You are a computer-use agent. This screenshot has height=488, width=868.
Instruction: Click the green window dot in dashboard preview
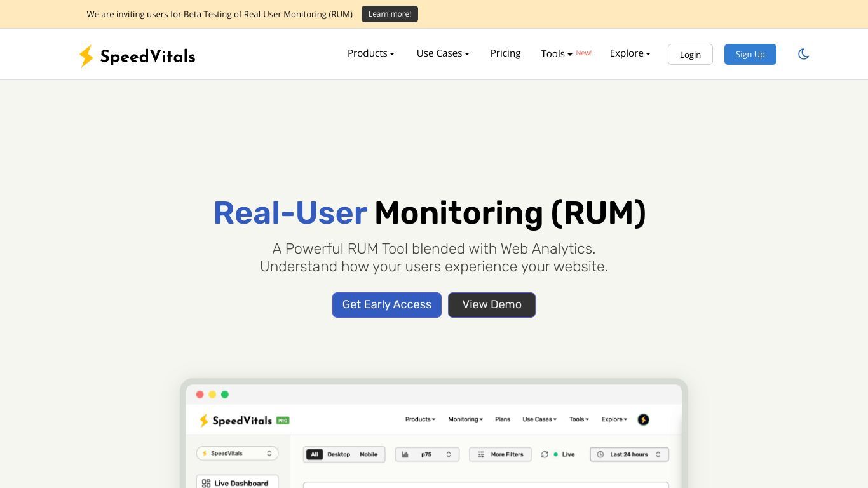225,395
